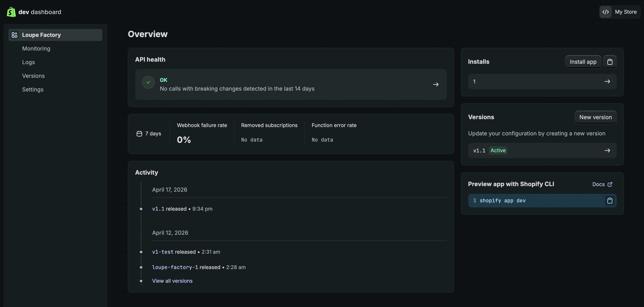This screenshot has width=644, height=307.
Task: Click View all versions link
Action: coord(172,281)
